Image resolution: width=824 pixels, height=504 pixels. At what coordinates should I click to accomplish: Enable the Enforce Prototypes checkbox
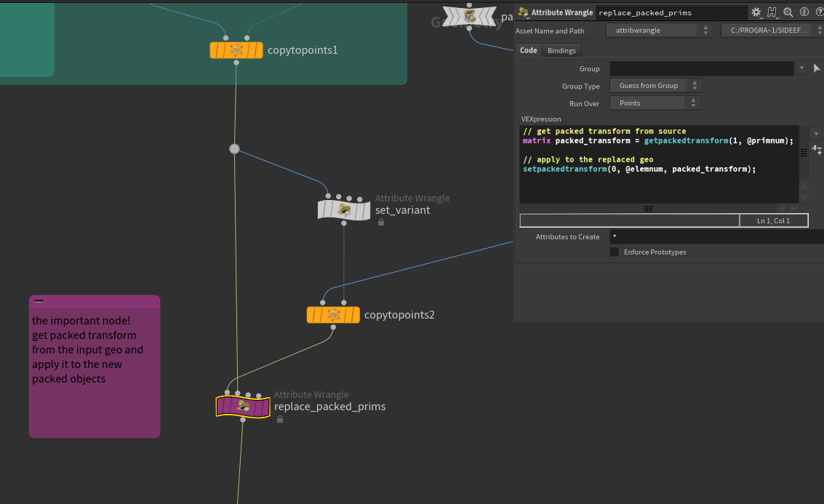pyautogui.click(x=614, y=252)
